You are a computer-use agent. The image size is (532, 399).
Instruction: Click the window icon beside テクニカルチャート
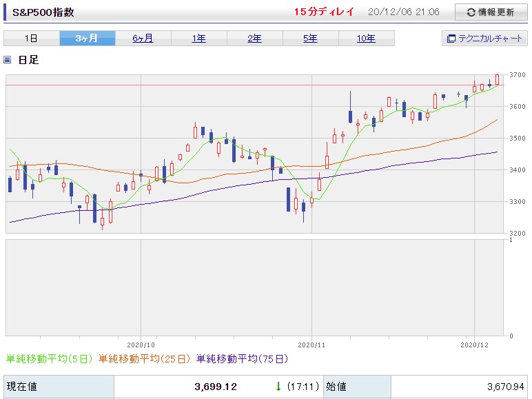click(451, 39)
